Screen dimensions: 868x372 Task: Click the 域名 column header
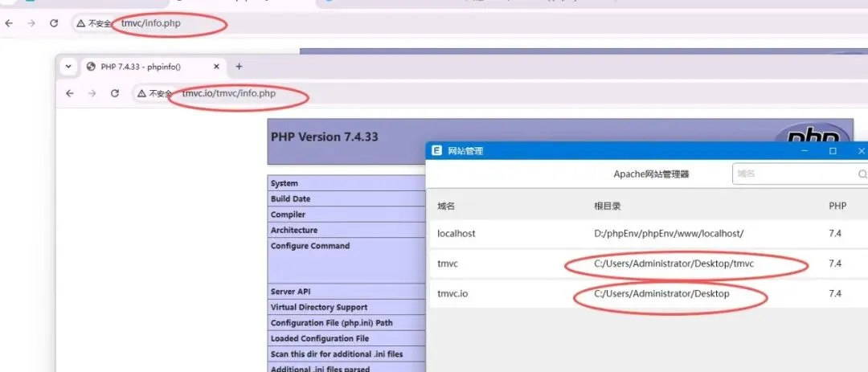pos(445,206)
